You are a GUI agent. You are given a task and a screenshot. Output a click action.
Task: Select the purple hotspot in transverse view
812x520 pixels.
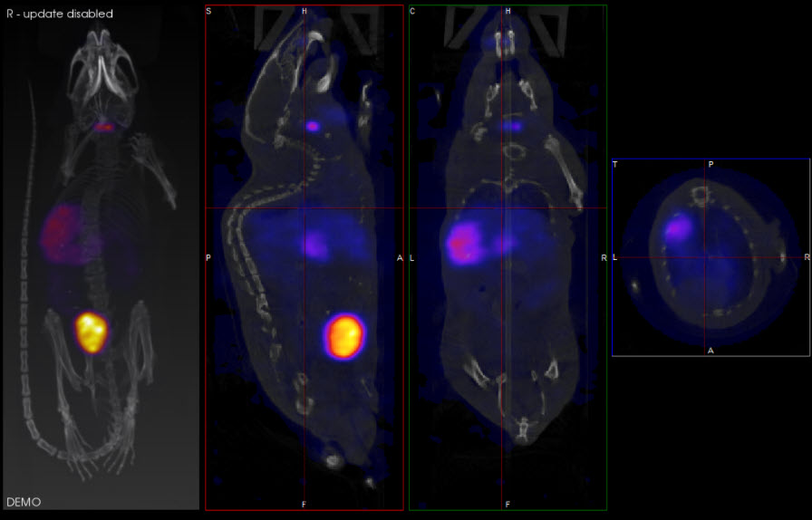[678, 227]
